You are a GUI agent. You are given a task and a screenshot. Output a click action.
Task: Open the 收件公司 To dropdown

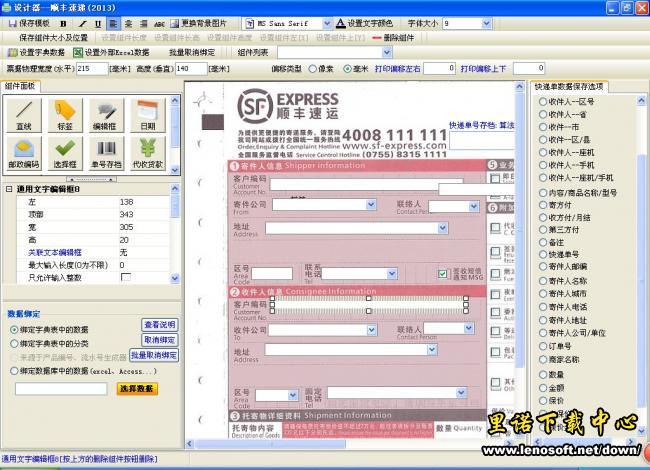point(371,330)
